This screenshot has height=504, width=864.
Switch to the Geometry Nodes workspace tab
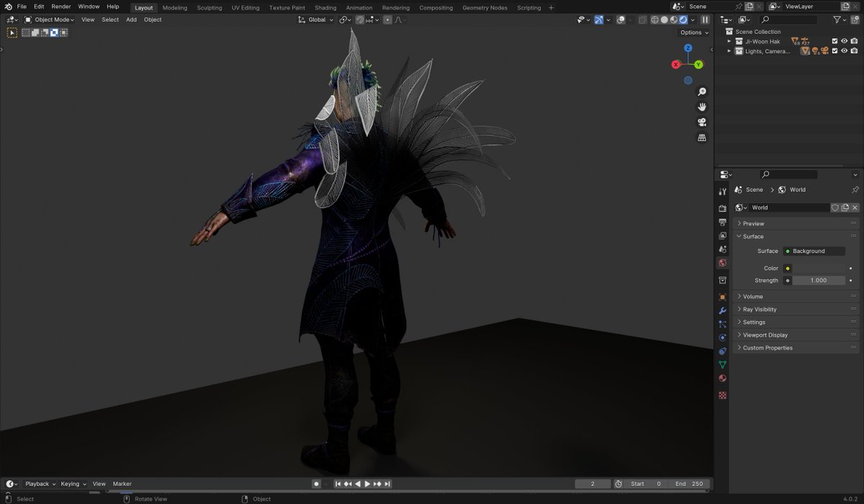tap(485, 7)
